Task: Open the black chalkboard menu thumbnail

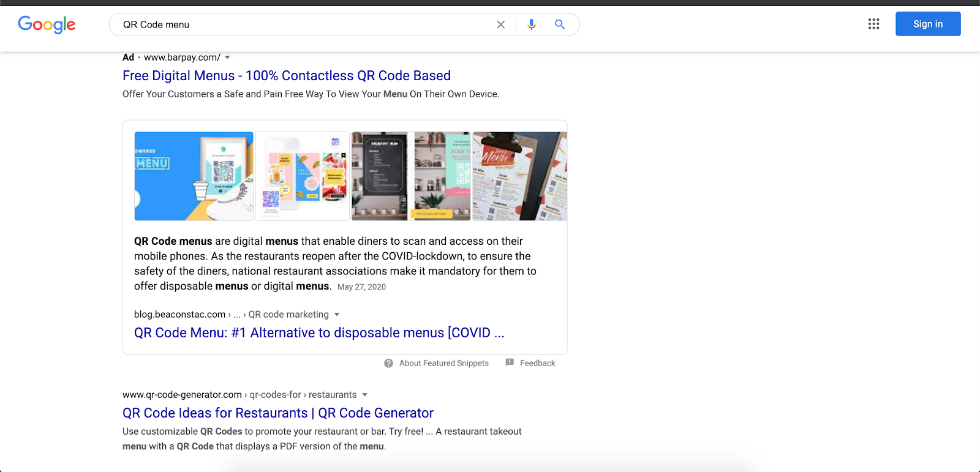Action: click(x=380, y=176)
